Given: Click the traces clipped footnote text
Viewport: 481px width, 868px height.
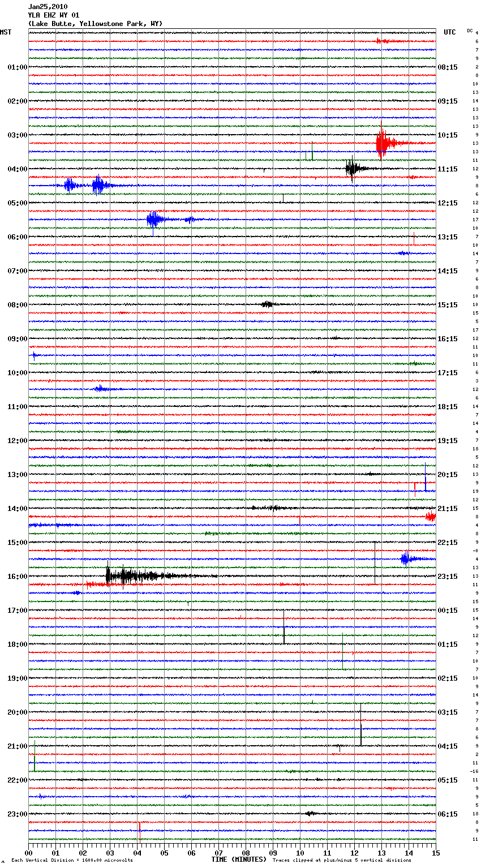Looking at the screenshot, I should point(342,861).
